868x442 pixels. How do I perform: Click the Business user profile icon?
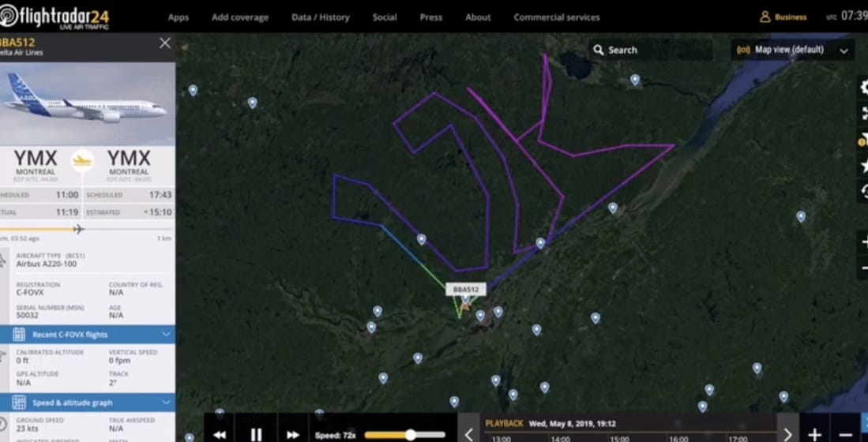(x=765, y=17)
